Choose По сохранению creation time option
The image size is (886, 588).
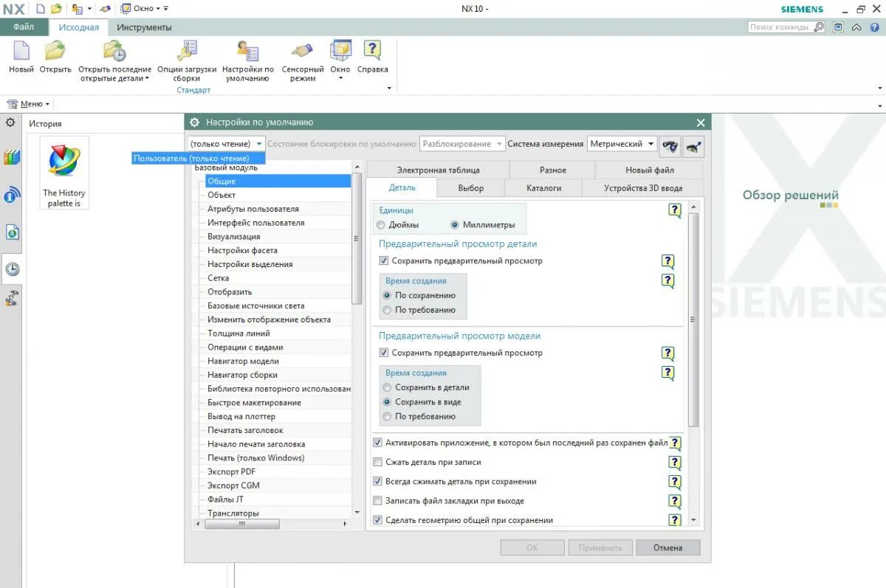point(388,295)
